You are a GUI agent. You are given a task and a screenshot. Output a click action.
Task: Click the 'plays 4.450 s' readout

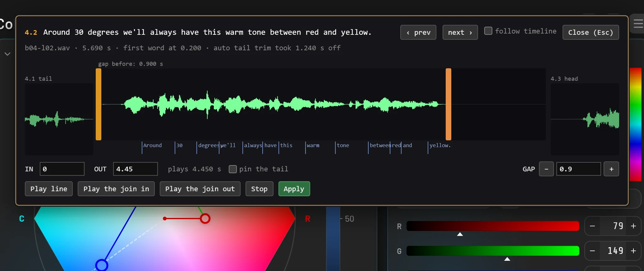point(195,169)
